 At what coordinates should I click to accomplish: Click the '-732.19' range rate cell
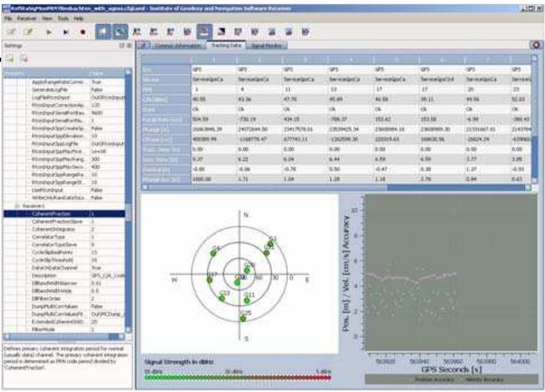(x=259, y=119)
